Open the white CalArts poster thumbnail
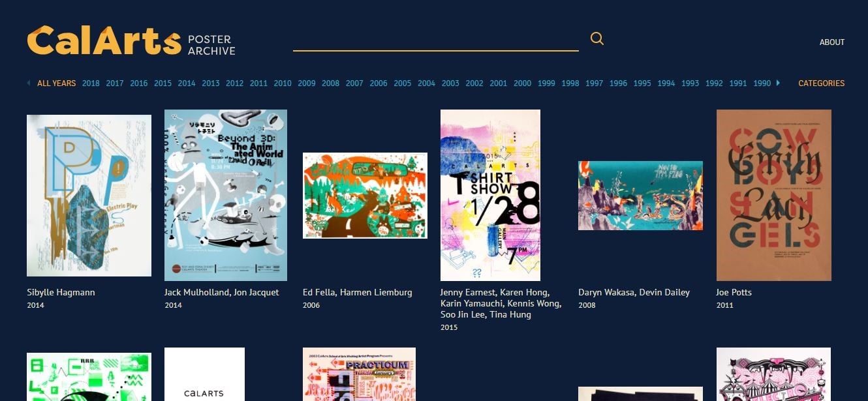 [x=204, y=374]
